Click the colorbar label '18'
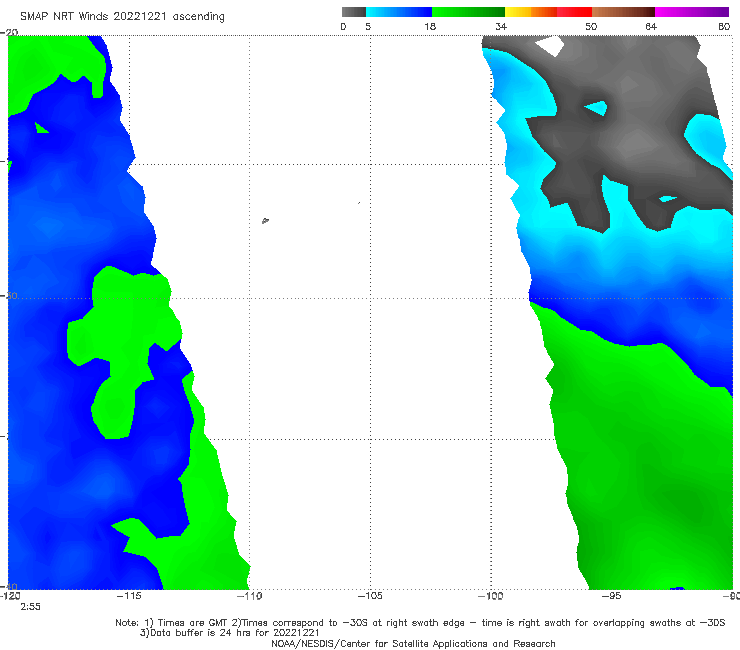The height and width of the screenshot is (650, 740). pyautogui.click(x=430, y=27)
